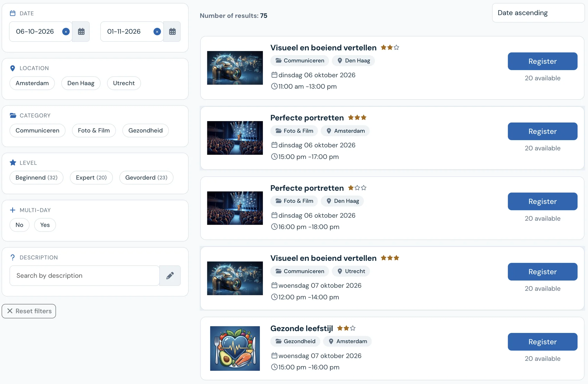This screenshot has height=384, width=588.
Task: Select Gevorderd (23) level filter
Action: [146, 178]
